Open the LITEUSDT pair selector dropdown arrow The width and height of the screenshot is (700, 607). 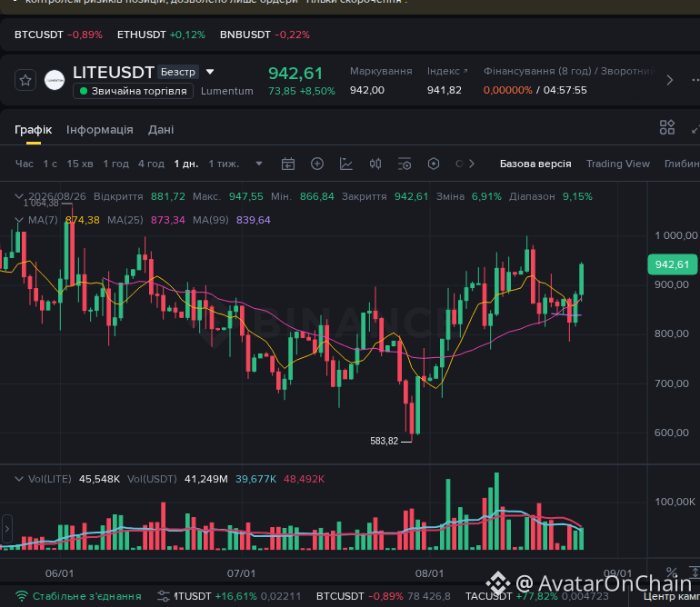[210, 72]
